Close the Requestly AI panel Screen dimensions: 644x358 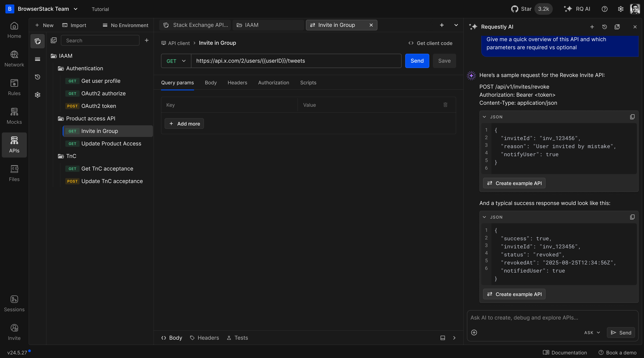point(635,27)
